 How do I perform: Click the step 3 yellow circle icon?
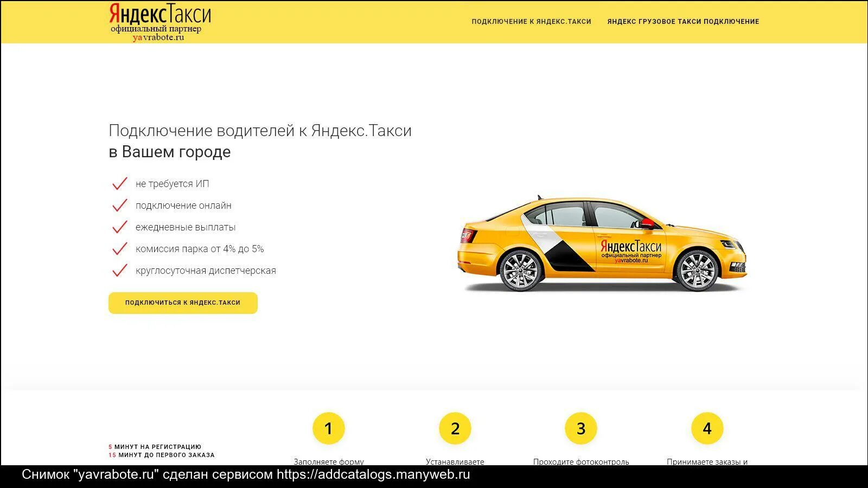click(581, 428)
